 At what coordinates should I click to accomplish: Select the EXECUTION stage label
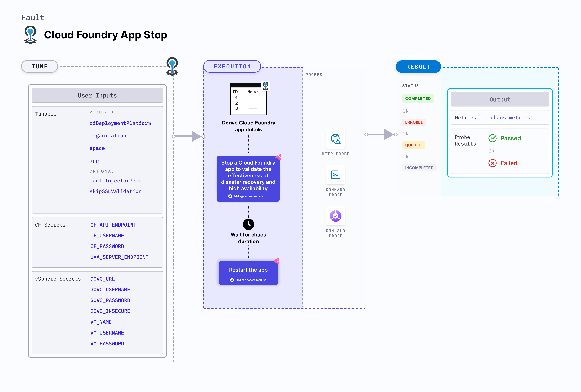click(232, 67)
